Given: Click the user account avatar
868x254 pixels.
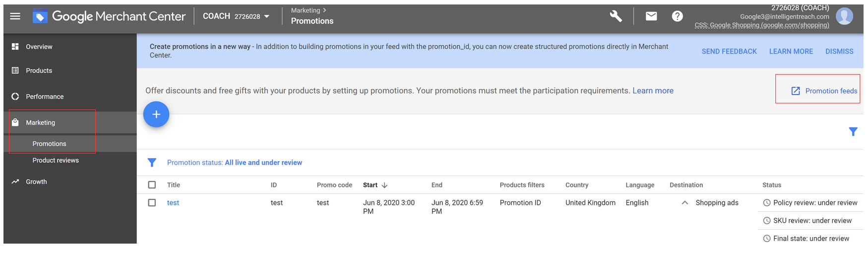Looking at the screenshot, I should (844, 16).
